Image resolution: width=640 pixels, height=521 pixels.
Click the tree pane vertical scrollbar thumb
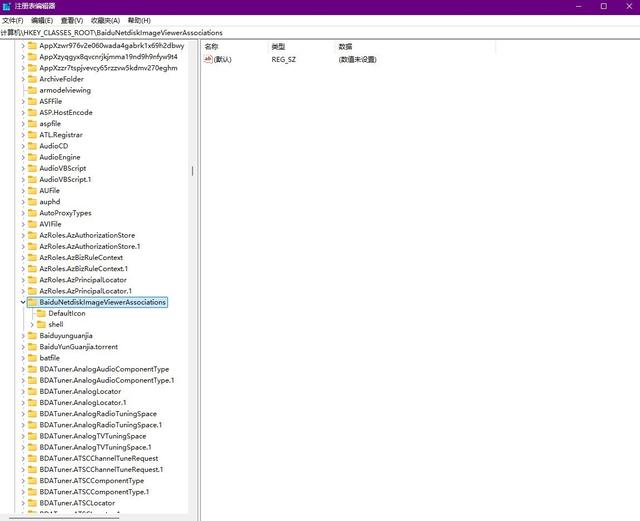point(192,171)
